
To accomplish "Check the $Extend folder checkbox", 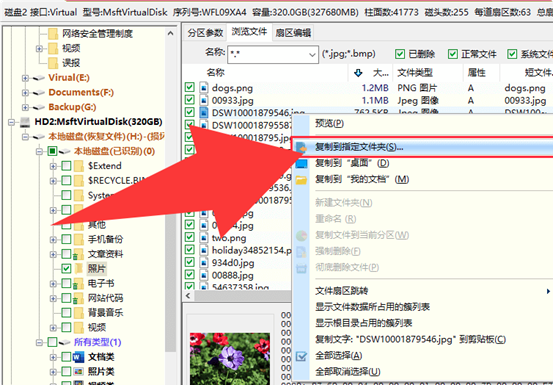I will click(66, 166).
